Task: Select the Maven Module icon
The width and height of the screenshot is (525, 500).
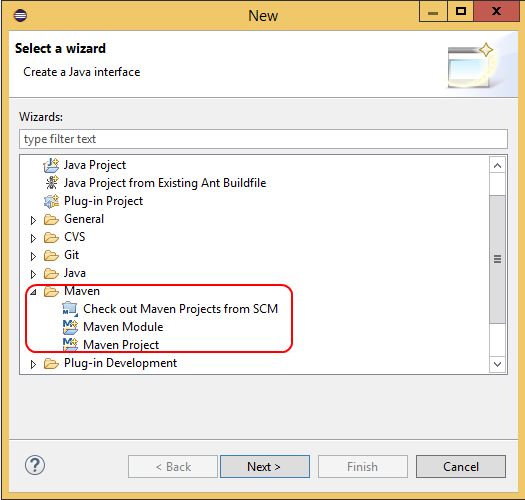Action: [70, 327]
